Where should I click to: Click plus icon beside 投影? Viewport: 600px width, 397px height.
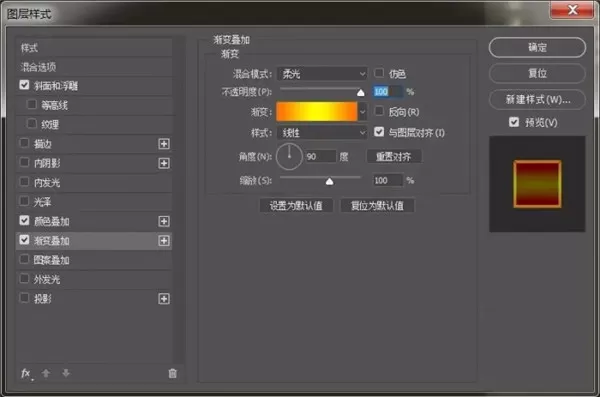click(x=164, y=299)
